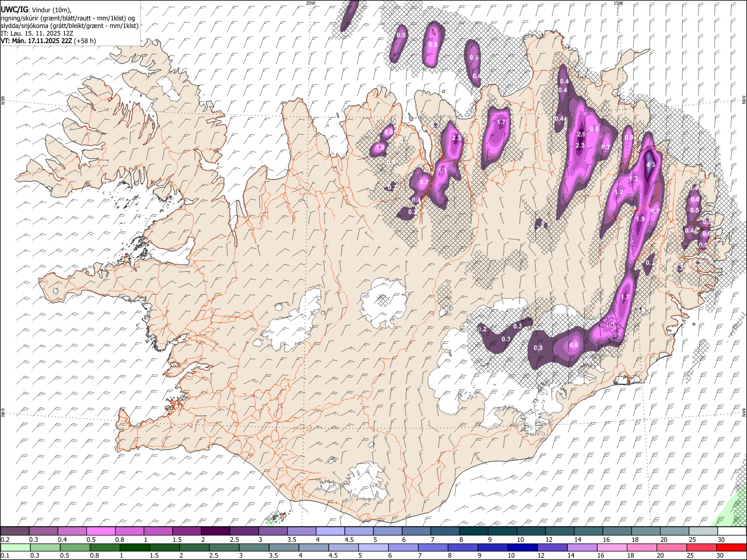Click the 1.0 value label on the map
Image resolution: width=747 pixels, height=560 pixels.
point(380,148)
